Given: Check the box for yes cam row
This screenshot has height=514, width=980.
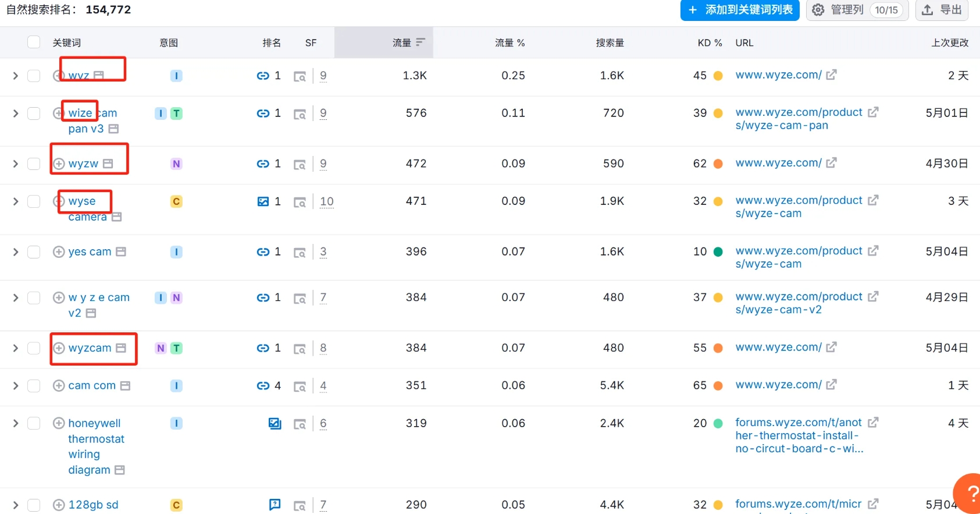Looking at the screenshot, I should (34, 251).
